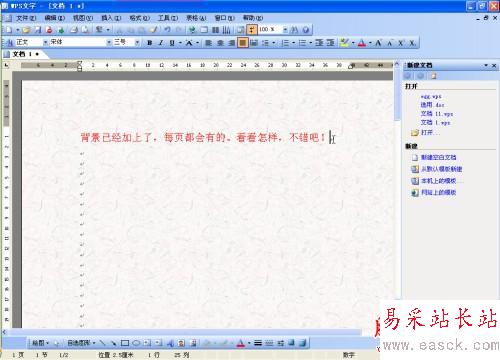
Task: Click the Undo arrow icon
Action: [x=167, y=30]
